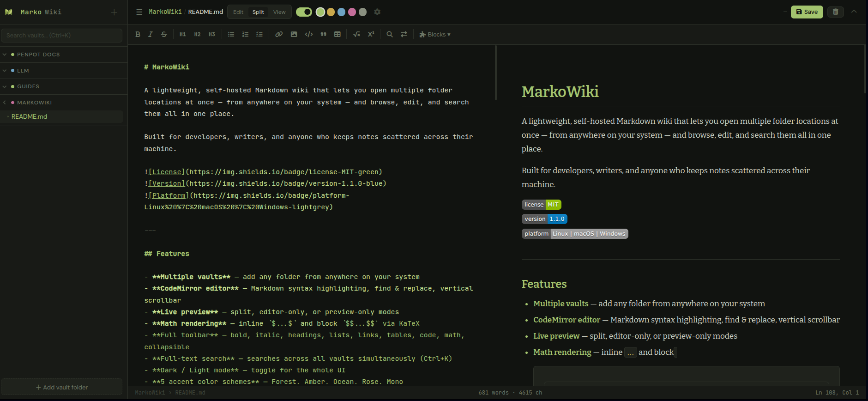The image size is (868, 401).
Task: Click the Marko Wiki logo icon
Action: (9, 12)
